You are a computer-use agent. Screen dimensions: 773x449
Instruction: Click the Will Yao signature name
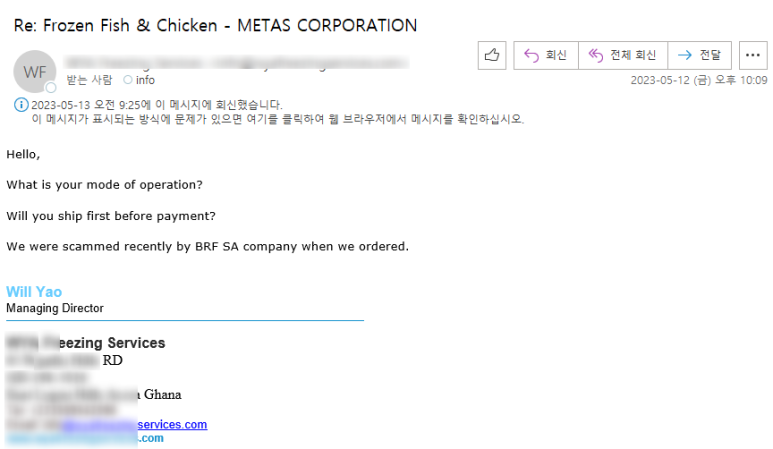coord(34,292)
